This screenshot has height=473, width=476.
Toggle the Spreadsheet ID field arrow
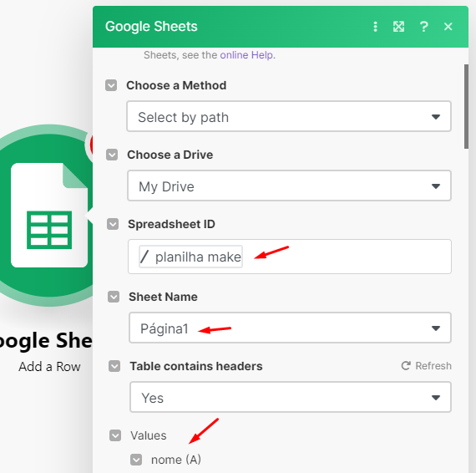click(x=113, y=224)
